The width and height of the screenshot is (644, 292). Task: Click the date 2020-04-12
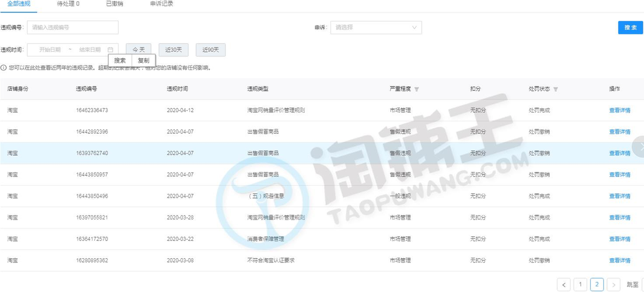coord(180,111)
